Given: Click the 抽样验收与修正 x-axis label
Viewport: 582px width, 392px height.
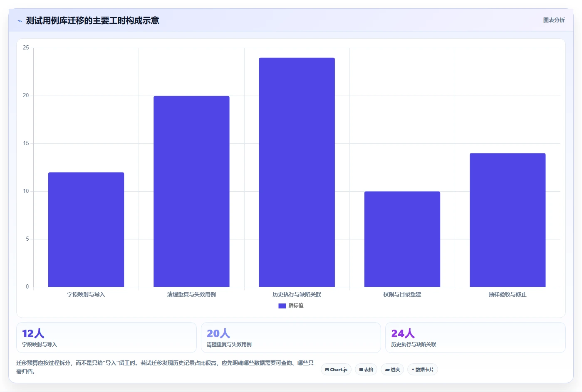Looking at the screenshot, I should click(x=508, y=294).
